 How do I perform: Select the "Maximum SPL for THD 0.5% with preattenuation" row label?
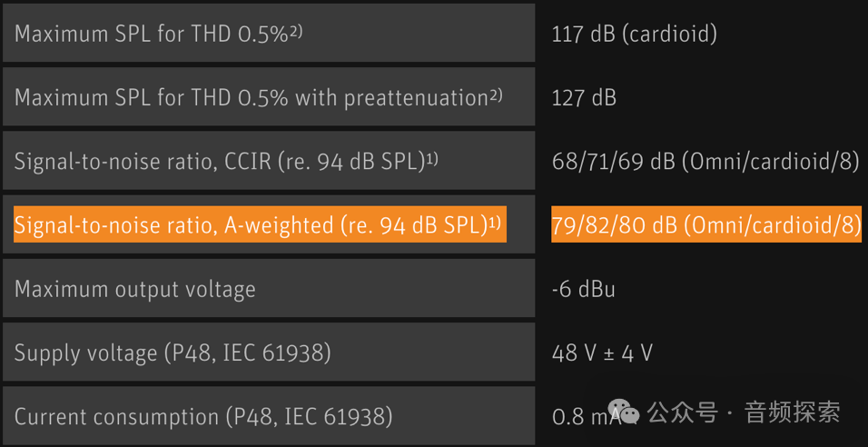252,98
